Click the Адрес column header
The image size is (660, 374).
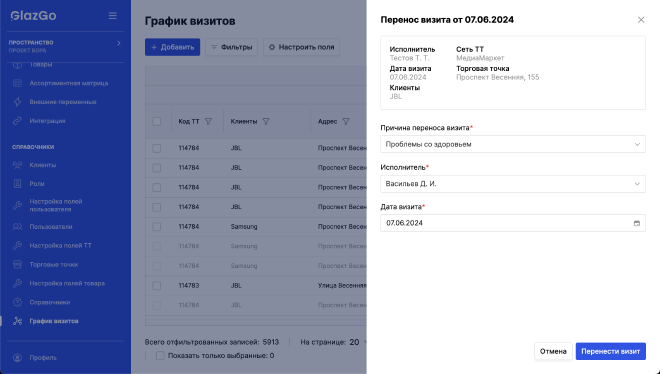tap(327, 121)
